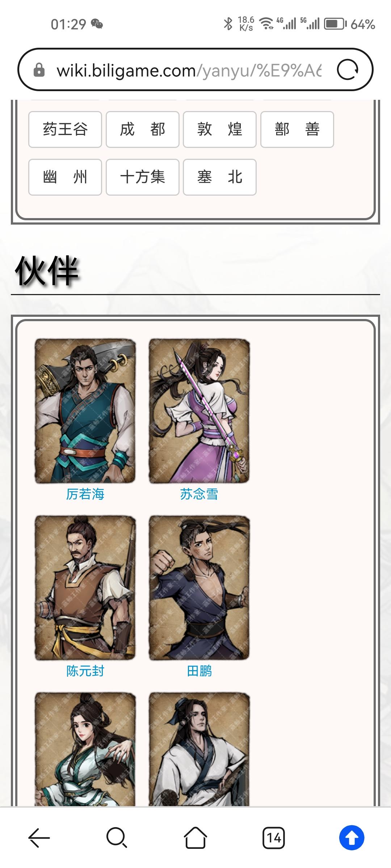Tap the blue scroll-to-top arrow button
Viewport: 391px width, 868px height.
point(352,838)
